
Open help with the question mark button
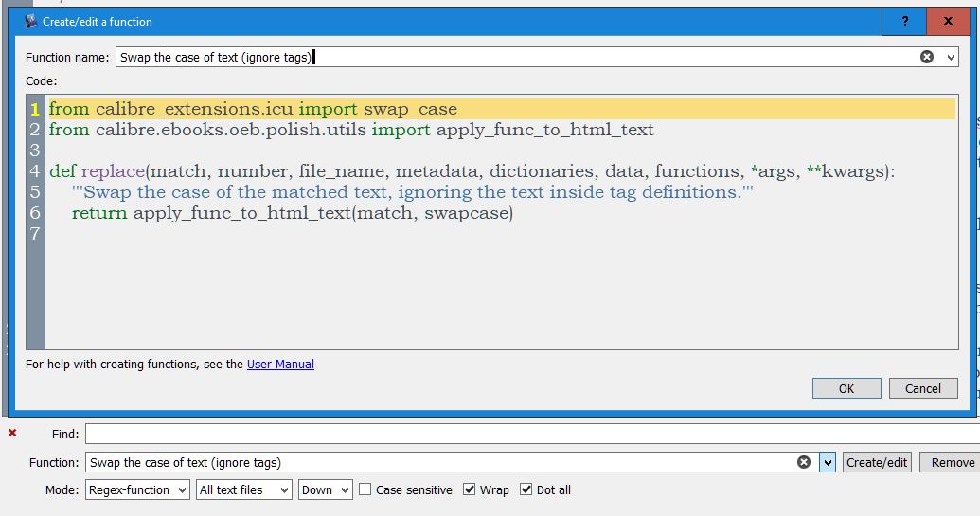[x=904, y=21]
